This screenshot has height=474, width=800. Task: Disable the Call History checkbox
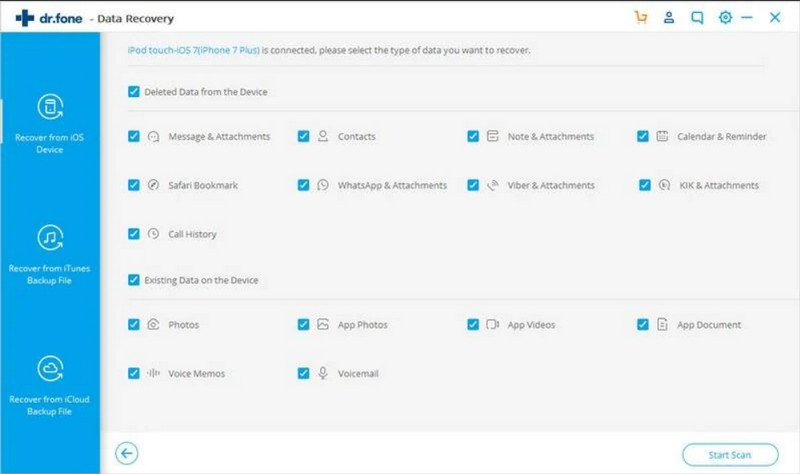click(134, 234)
